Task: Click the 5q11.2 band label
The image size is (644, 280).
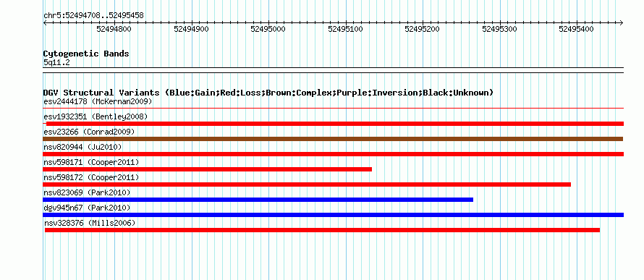Action: pos(56,62)
